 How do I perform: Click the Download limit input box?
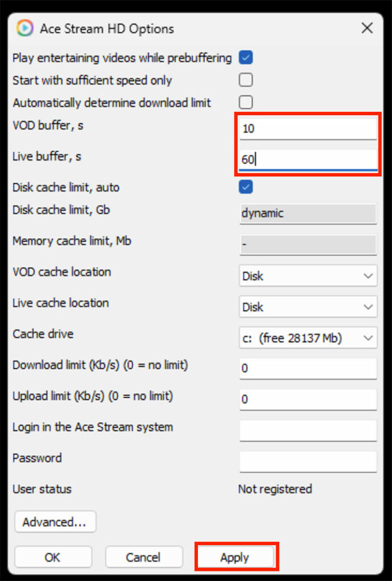click(x=308, y=369)
